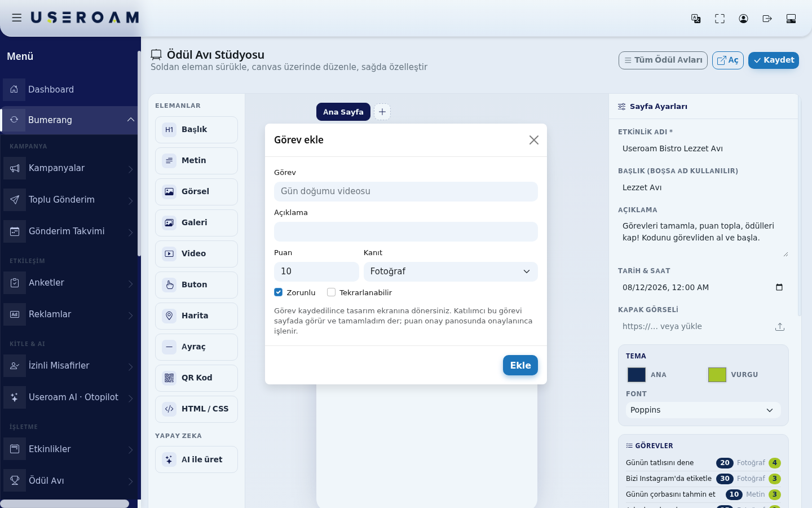The image size is (812, 508).
Task: Add the Galeri gallery element
Action: [196, 223]
